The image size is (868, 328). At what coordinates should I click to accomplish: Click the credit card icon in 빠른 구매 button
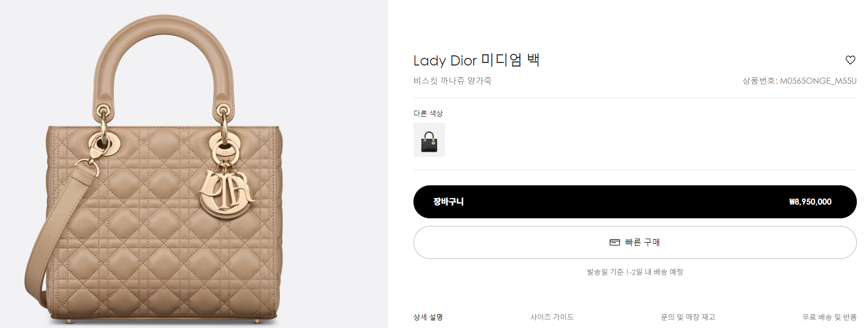pyautogui.click(x=615, y=242)
